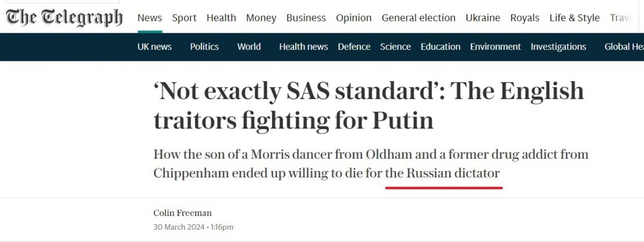644x242 pixels.
Task: Click UK news in the sub-navigation
Action: pos(155,47)
